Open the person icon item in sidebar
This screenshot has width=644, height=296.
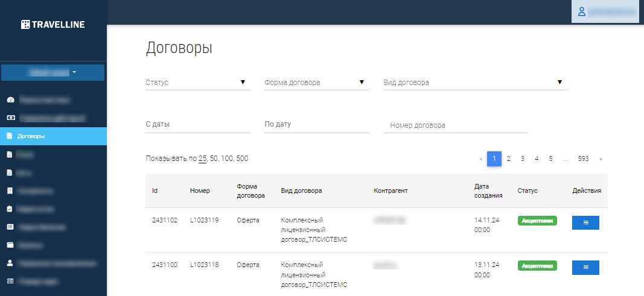click(10, 263)
